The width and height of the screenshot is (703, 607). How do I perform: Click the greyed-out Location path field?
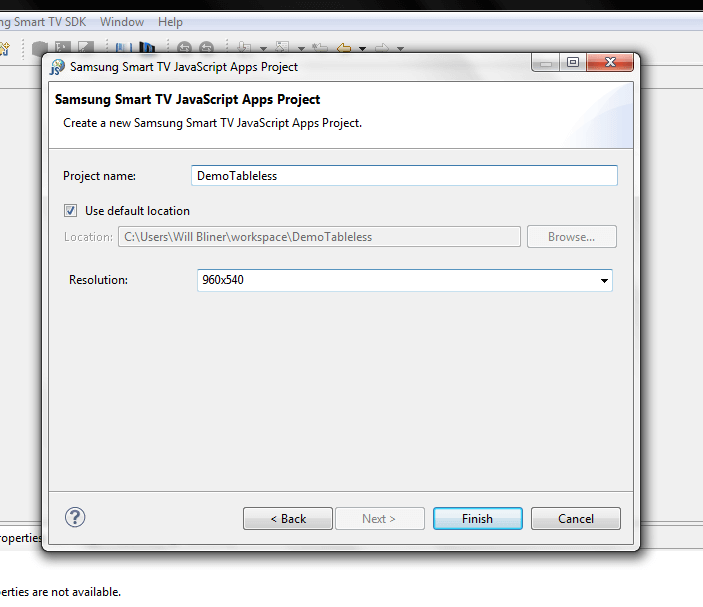319,237
